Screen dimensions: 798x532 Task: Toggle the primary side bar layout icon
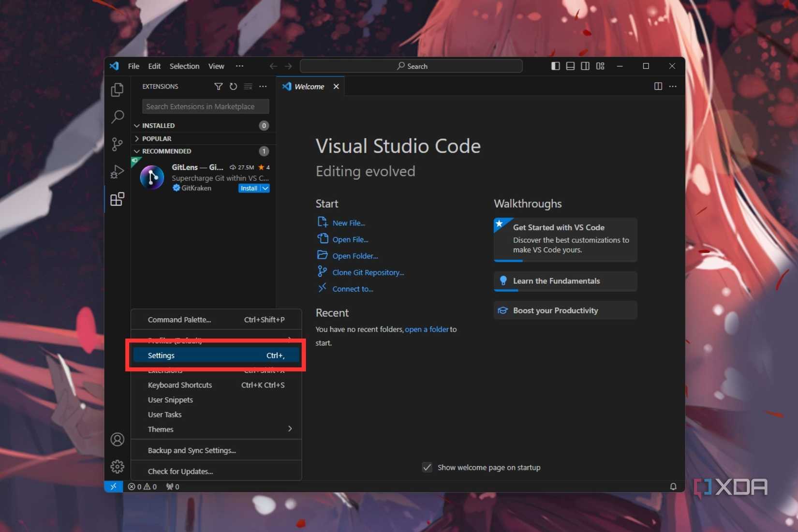click(555, 66)
